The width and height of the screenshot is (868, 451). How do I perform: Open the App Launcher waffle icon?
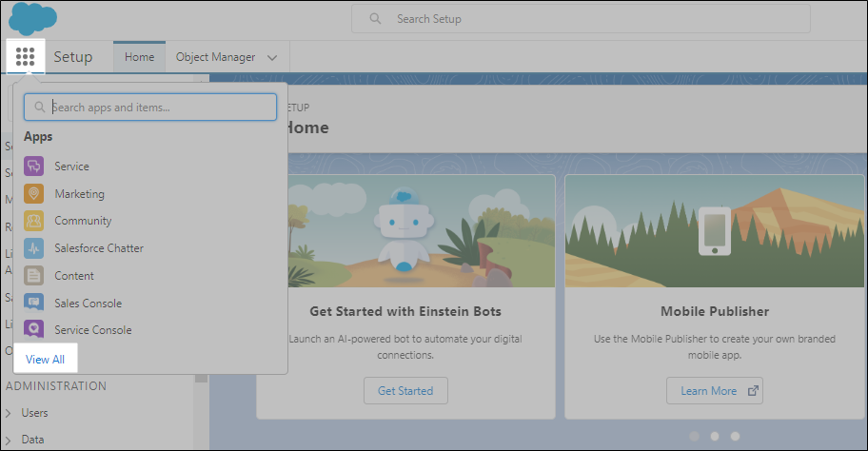point(26,57)
